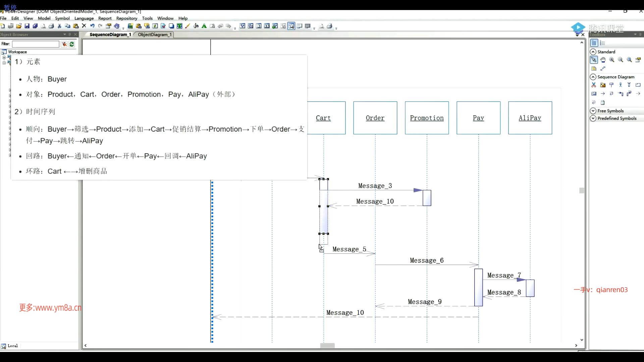Viewport: 644px width, 362px height.
Task: Collapse the Standard toolbox section
Action: (593, 52)
